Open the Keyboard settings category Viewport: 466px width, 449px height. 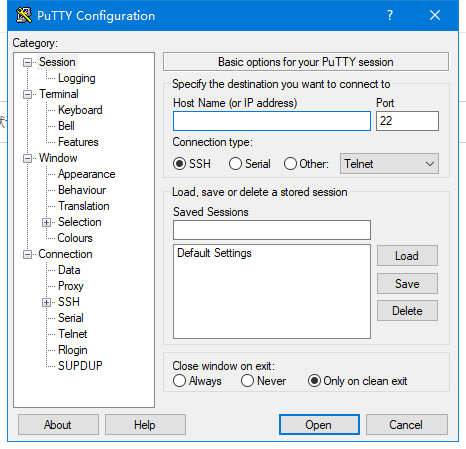(x=80, y=110)
